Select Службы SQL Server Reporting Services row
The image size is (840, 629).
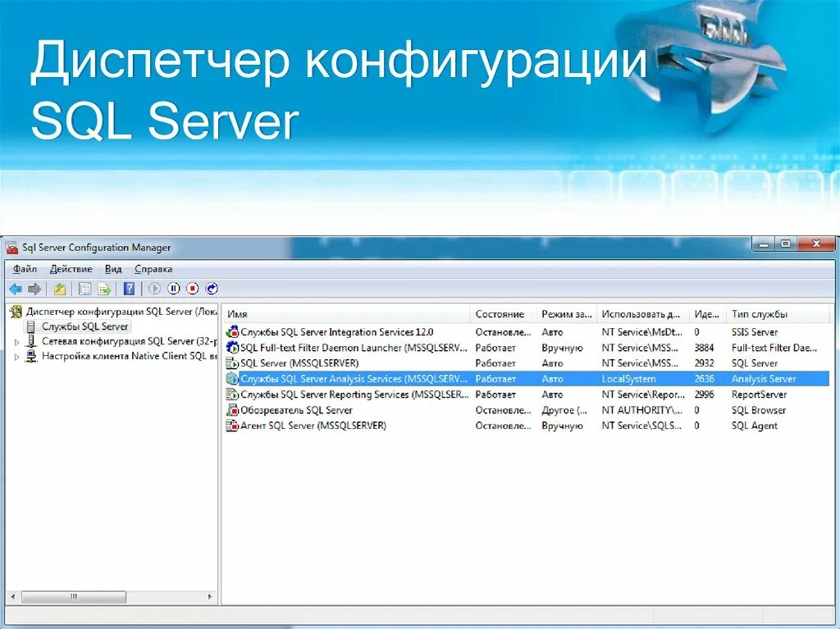point(354,394)
